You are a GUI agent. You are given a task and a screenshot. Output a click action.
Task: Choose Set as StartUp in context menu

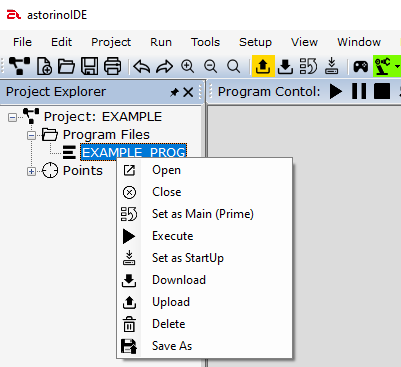coord(204,258)
